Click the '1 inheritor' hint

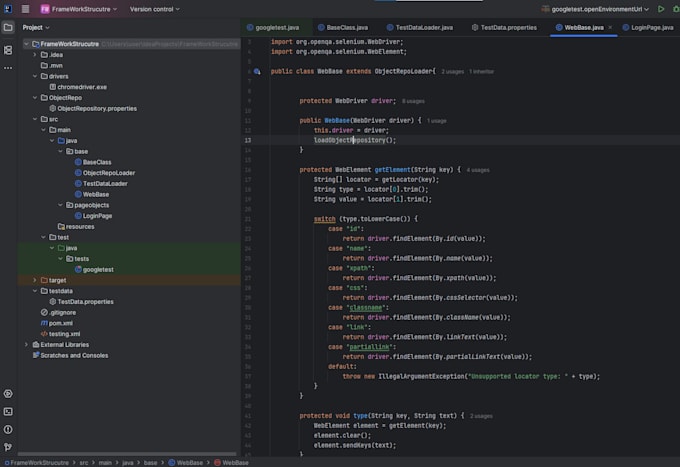(x=481, y=72)
